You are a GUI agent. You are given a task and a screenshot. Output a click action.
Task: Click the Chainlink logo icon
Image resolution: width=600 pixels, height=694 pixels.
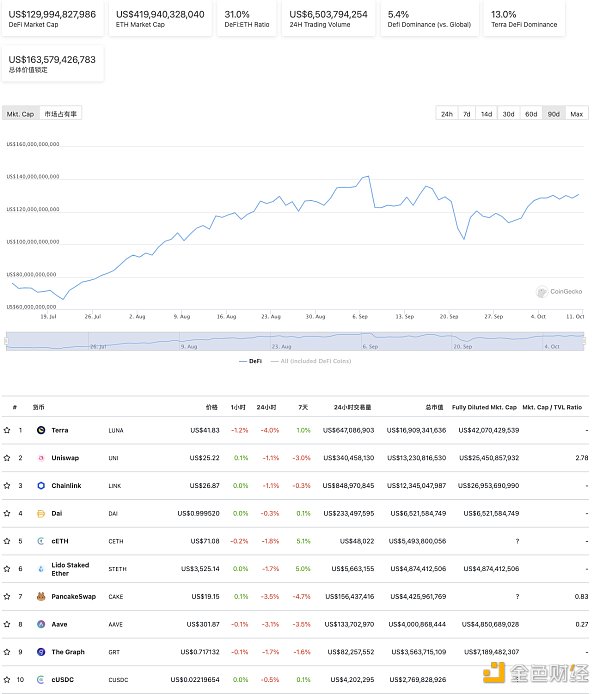pyautogui.click(x=41, y=485)
